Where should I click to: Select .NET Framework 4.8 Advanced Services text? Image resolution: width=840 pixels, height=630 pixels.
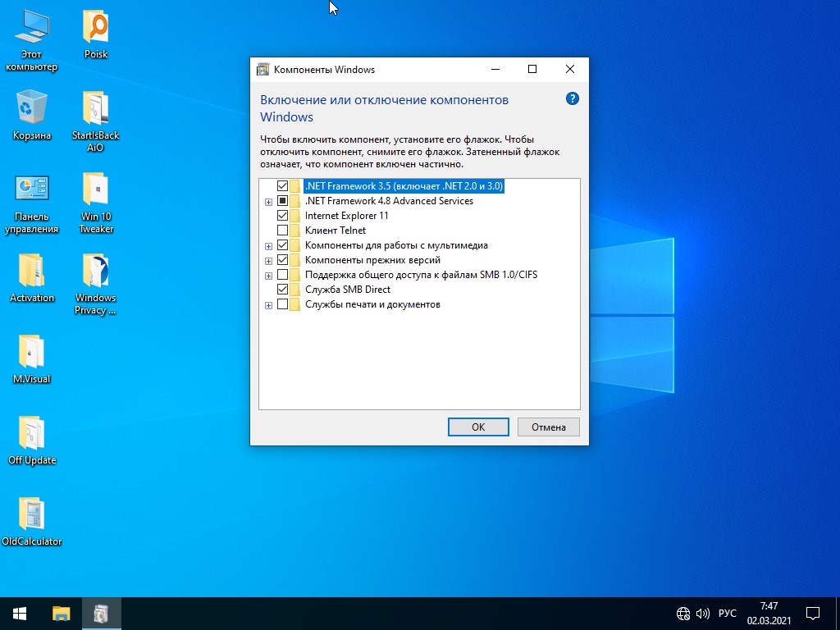point(389,201)
